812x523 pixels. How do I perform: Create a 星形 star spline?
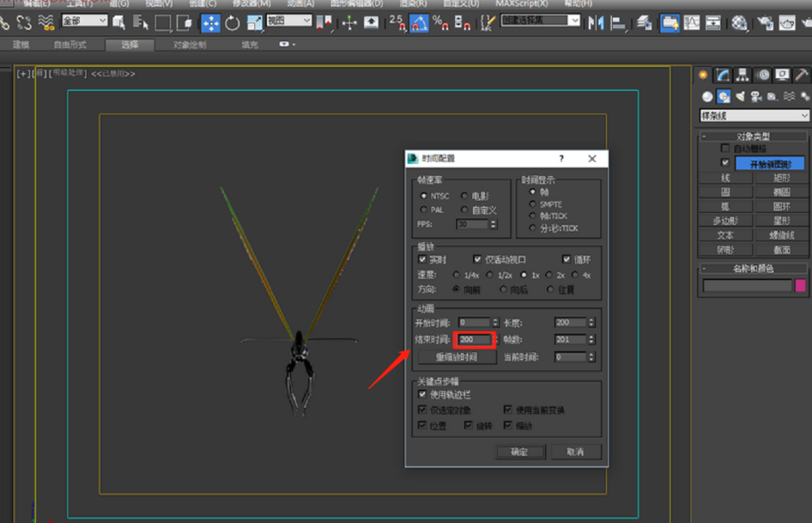[781, 221]
